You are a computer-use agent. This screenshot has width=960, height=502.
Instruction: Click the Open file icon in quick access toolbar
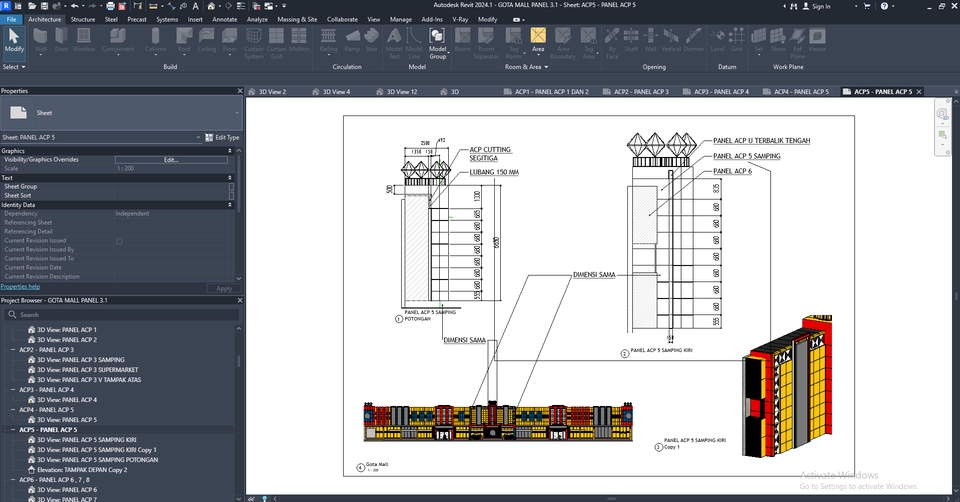[x=31, y=6]
